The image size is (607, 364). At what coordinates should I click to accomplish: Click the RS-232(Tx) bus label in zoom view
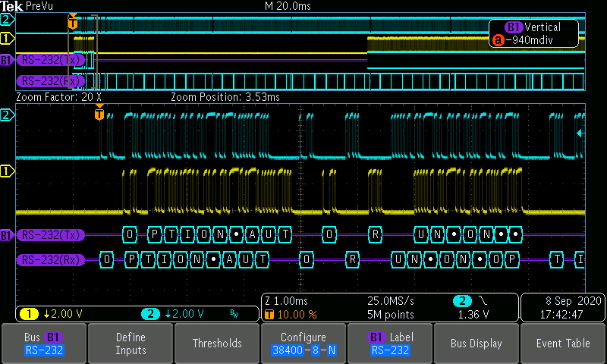click(x=52, y=234)
